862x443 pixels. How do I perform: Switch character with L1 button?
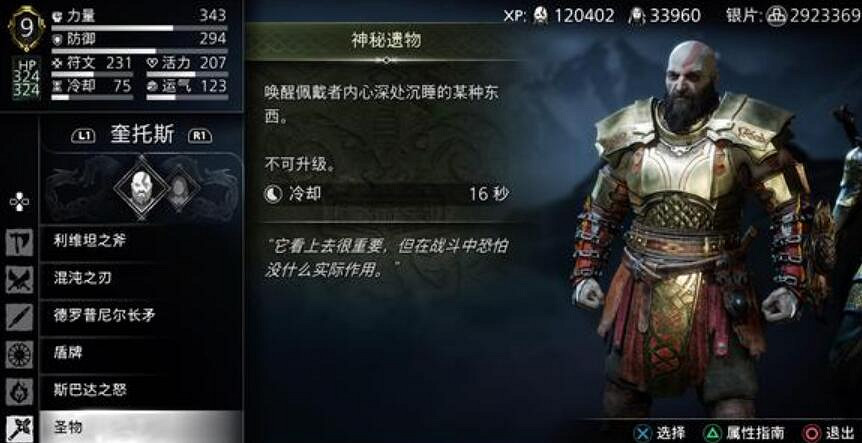83,135
